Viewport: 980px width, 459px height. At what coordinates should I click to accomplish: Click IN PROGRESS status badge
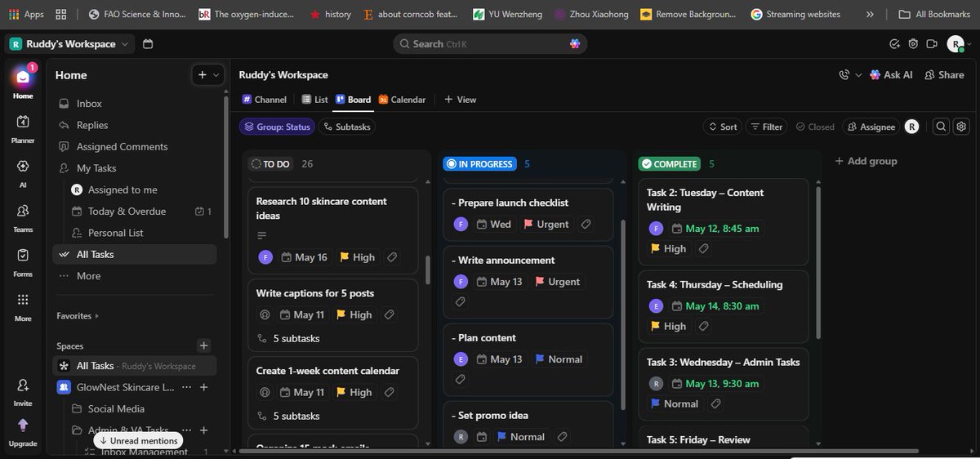click(x=480, y=164)
